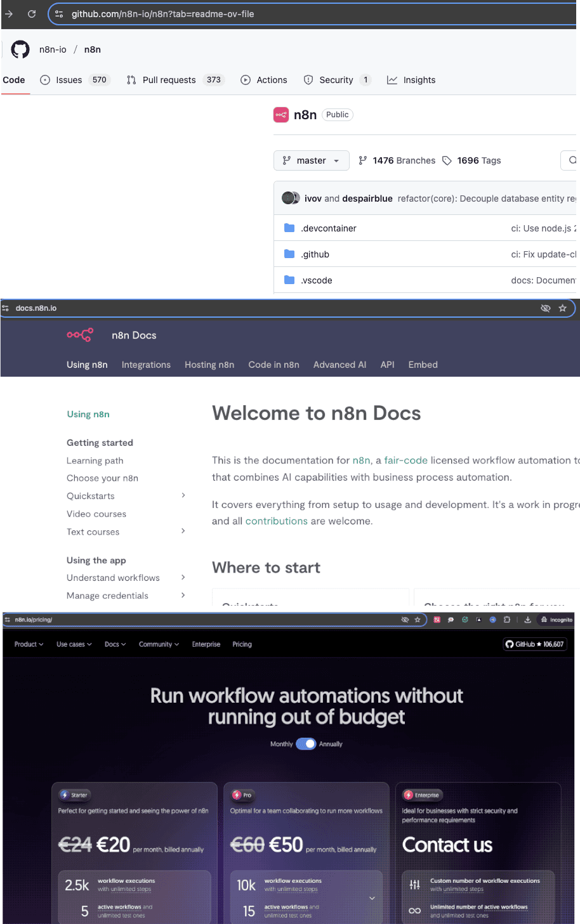Click the n8n repository avatar icon

[x=281, y=115]
